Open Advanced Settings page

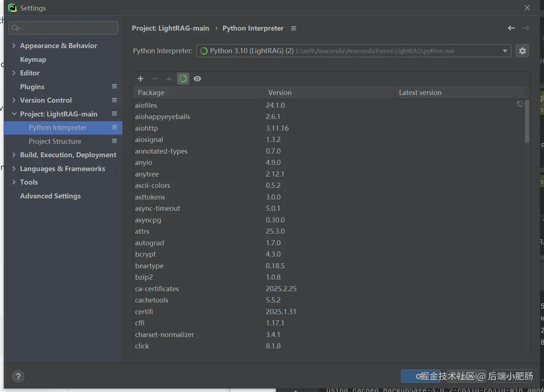point(50,196)
